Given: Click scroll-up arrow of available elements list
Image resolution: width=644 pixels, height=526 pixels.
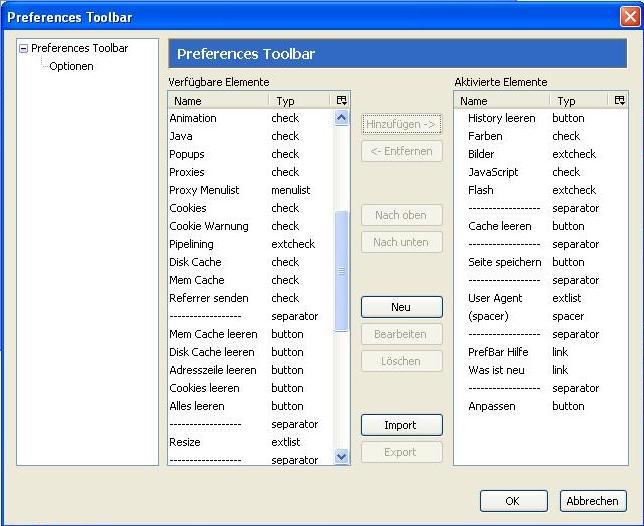Looking at the screenshot, I should click(x=341, y=119).
